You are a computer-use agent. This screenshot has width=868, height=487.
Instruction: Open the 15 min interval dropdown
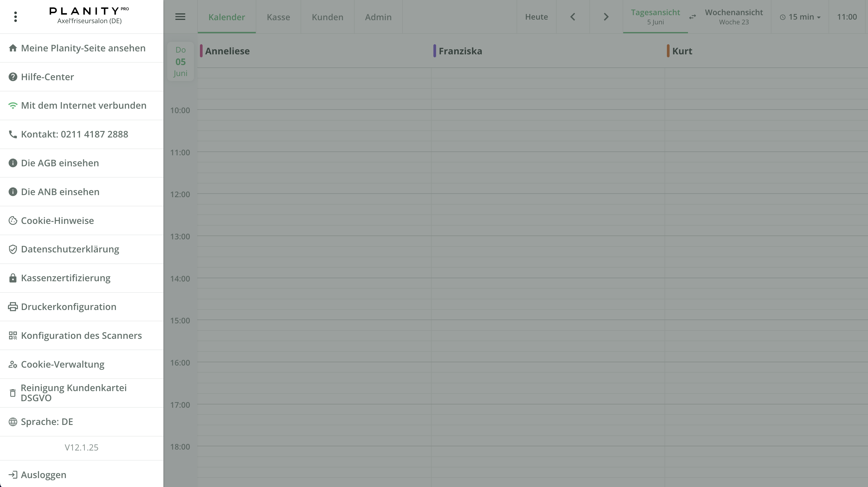(x=800, y=17)
